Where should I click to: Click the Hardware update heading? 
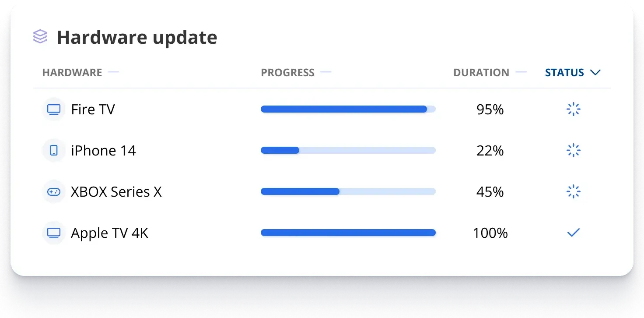tap(137, 37)
